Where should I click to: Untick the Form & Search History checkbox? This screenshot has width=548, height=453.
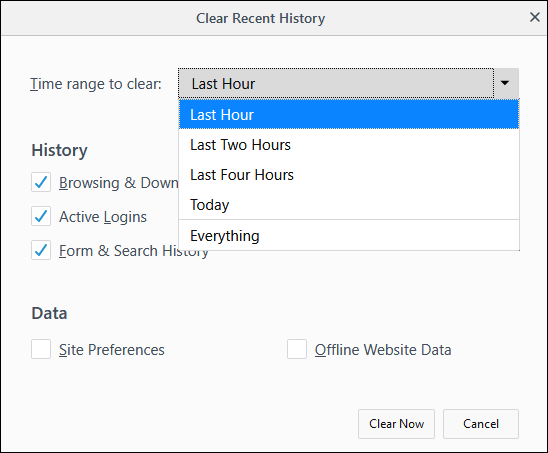click(x=41, y=250)
